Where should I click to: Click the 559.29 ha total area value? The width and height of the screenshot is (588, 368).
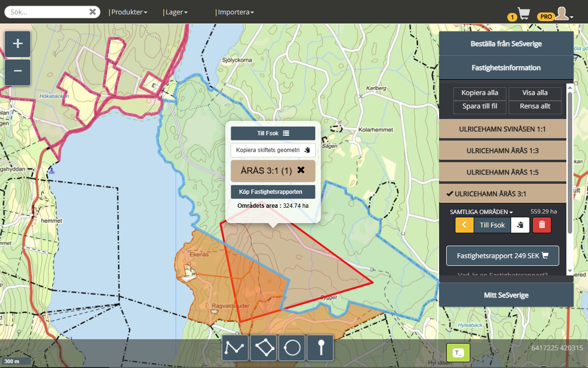tap(543, 211)
